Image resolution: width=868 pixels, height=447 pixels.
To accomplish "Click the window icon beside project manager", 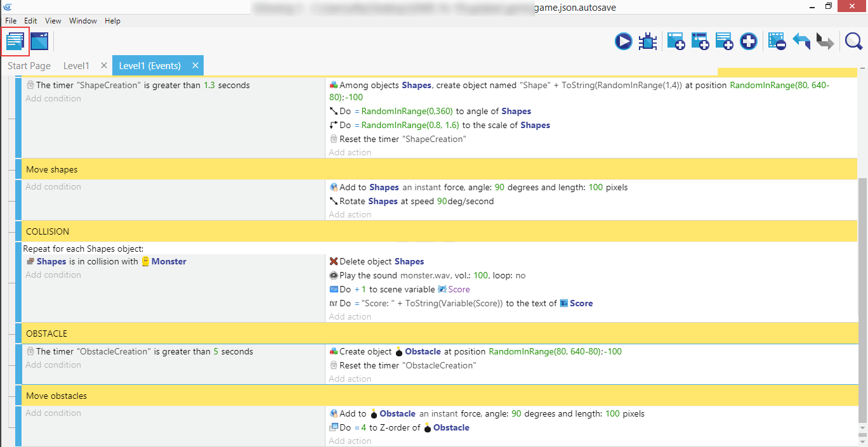I will point(39,42).
